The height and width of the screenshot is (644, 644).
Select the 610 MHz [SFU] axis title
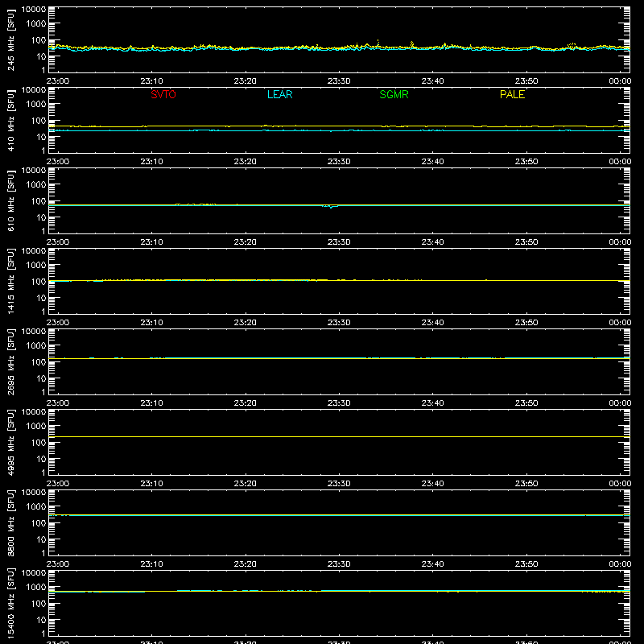click(x=10, y=200)
